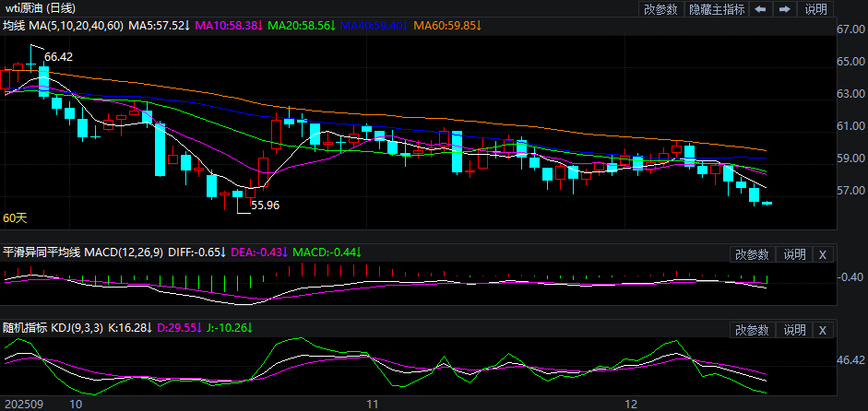
Task: Click the right arrow button in top toolbar
Action: [x=784, y=9]
